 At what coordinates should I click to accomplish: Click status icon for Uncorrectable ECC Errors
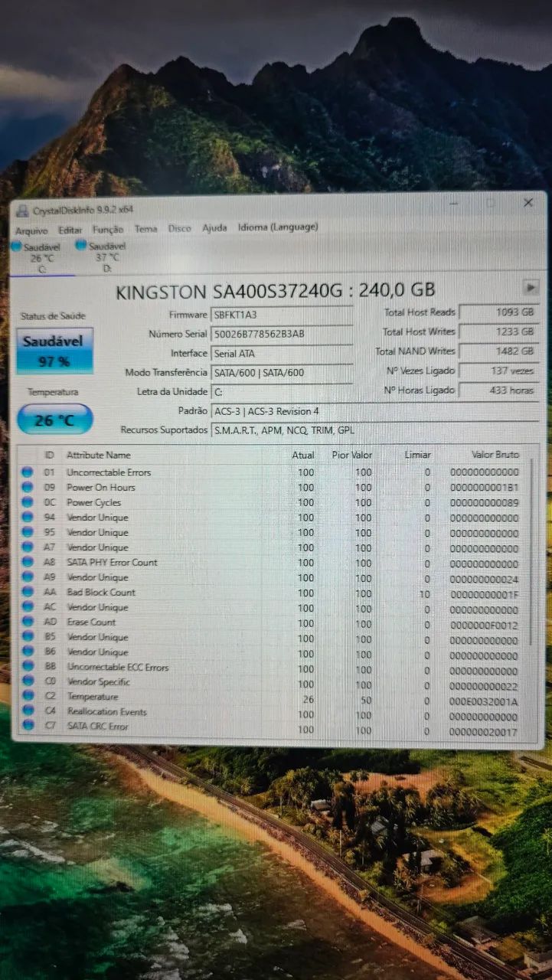tap(28, 667)
